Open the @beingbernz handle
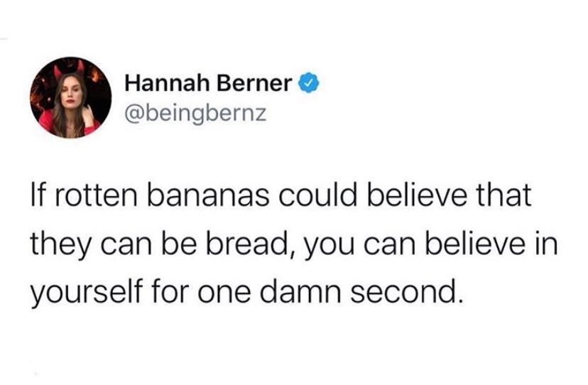Image resolution: width=588 pixels, height=385 pixels. pos(196,113)
